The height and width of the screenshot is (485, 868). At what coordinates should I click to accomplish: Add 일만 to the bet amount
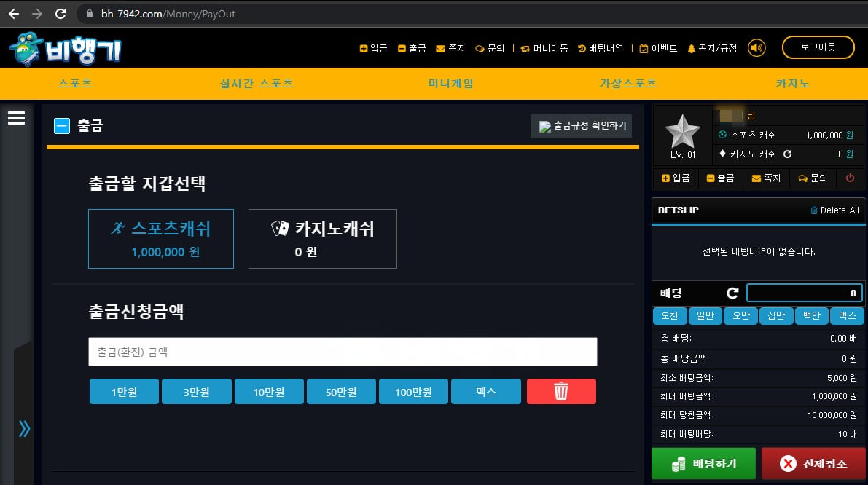(705, 316)
